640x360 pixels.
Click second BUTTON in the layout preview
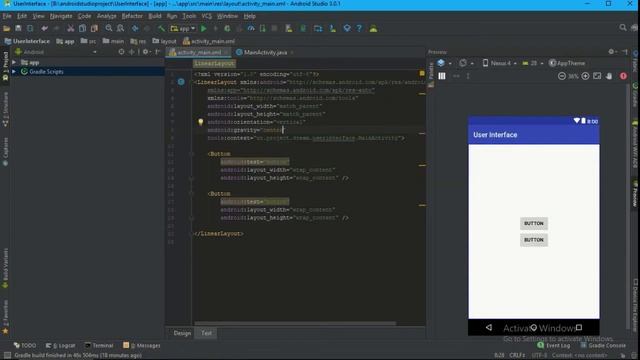pos(534,240)
